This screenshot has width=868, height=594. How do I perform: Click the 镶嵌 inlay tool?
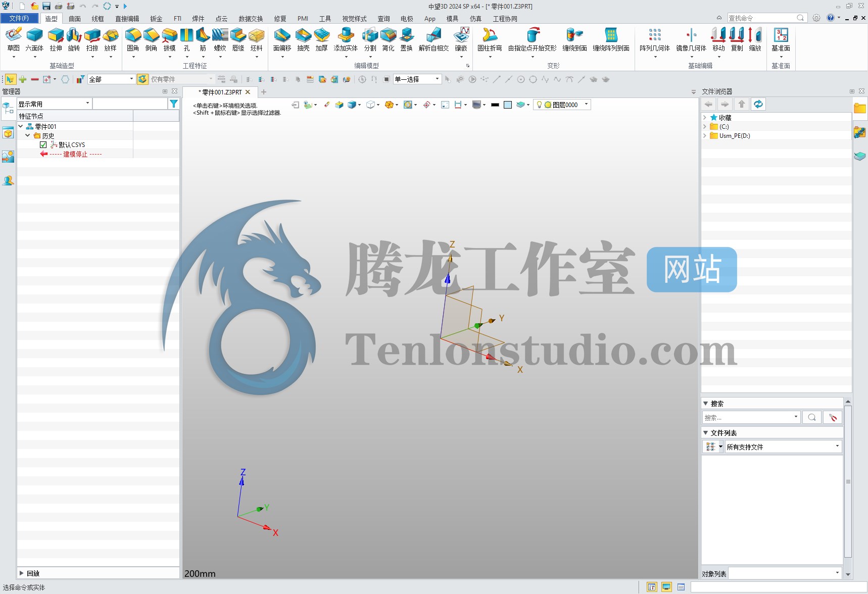pos(461,39)
